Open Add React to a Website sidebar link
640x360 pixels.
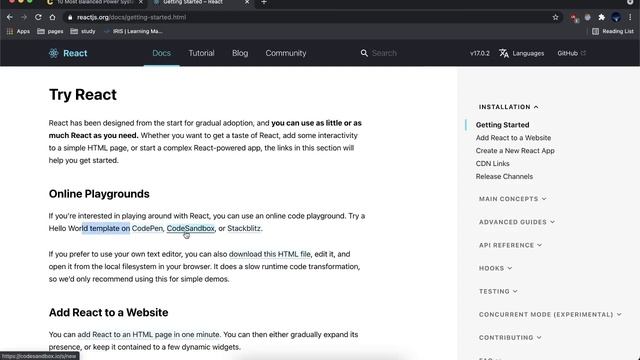pyautogui.click(x=513, y=138)
